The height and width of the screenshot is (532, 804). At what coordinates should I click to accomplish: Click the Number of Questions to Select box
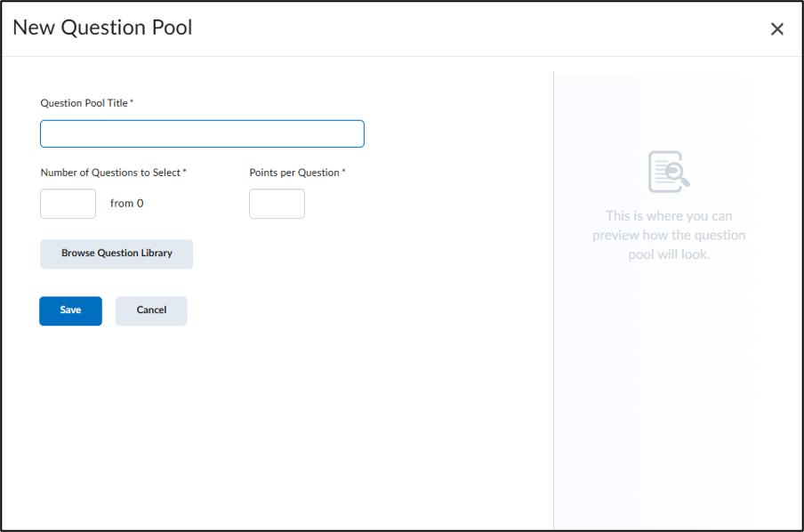(x=68, y=204)
